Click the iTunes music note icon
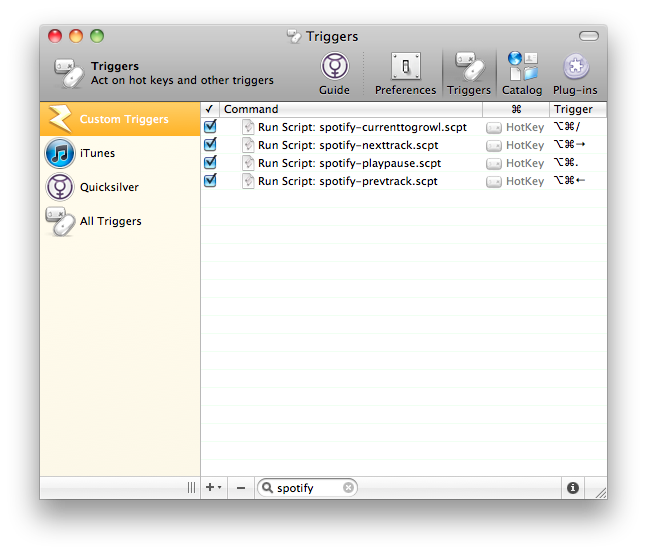647x554 pixels. tap(60, 153)
